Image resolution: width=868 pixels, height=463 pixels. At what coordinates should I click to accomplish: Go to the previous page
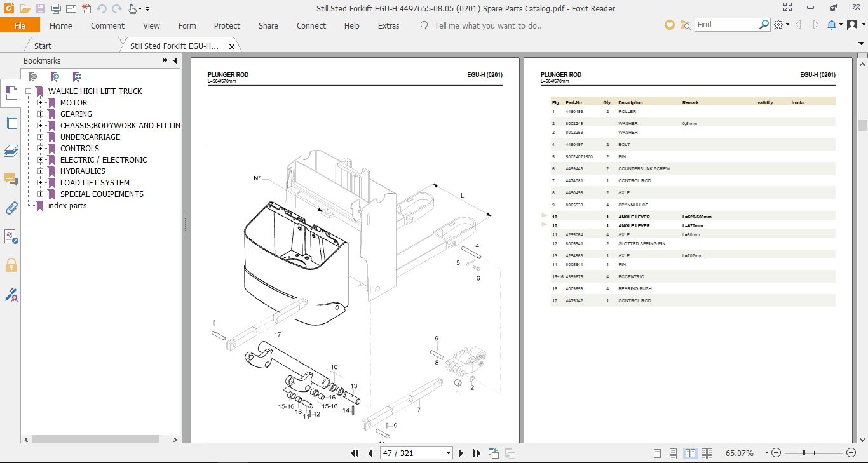coord(371,453)
